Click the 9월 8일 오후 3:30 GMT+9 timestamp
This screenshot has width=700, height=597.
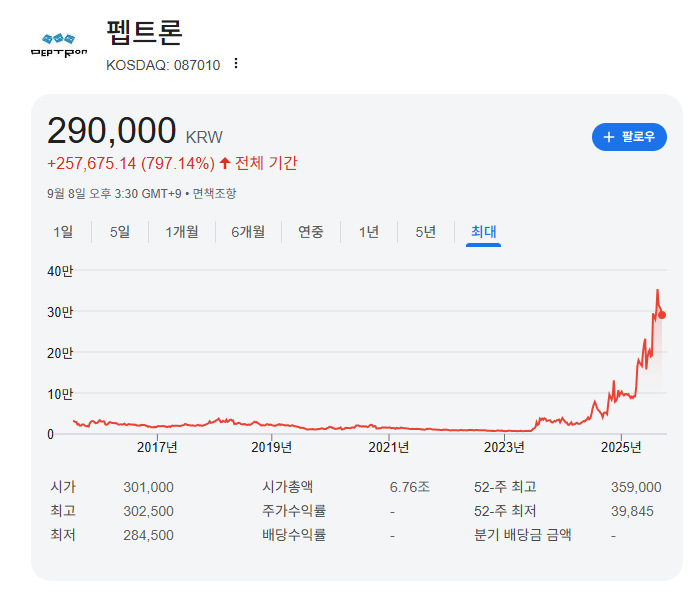114,193
